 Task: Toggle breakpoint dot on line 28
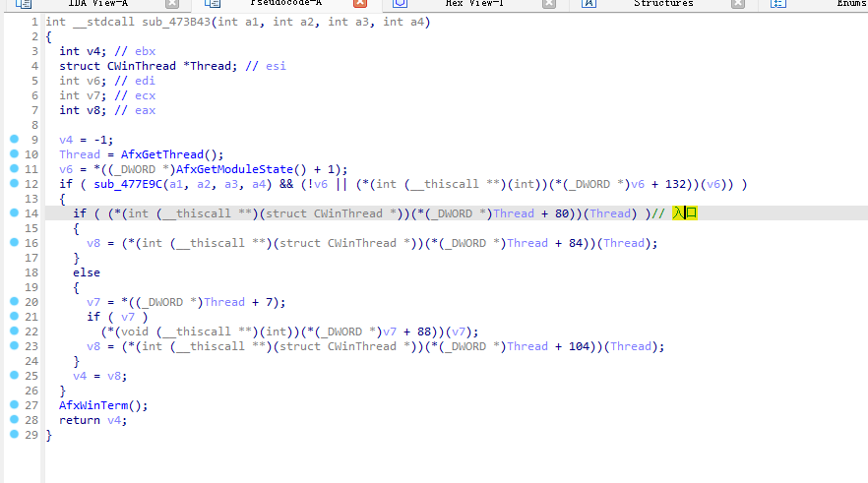point(15,419)
